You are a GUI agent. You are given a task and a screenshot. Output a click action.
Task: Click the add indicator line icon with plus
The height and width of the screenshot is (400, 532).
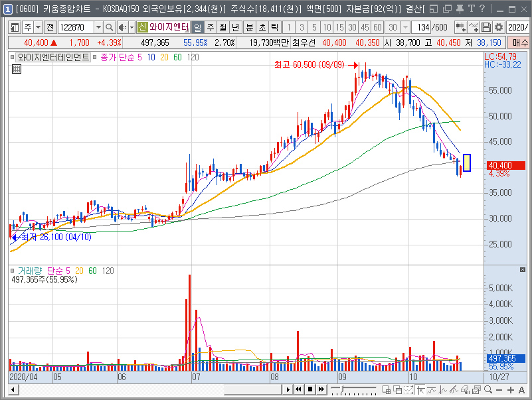tap(474, 27)
